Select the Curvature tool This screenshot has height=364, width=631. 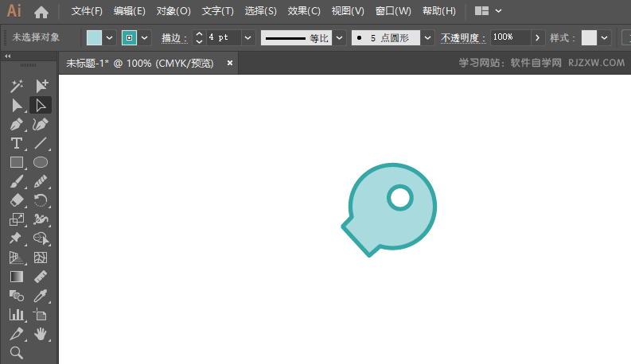click(41, 125)
